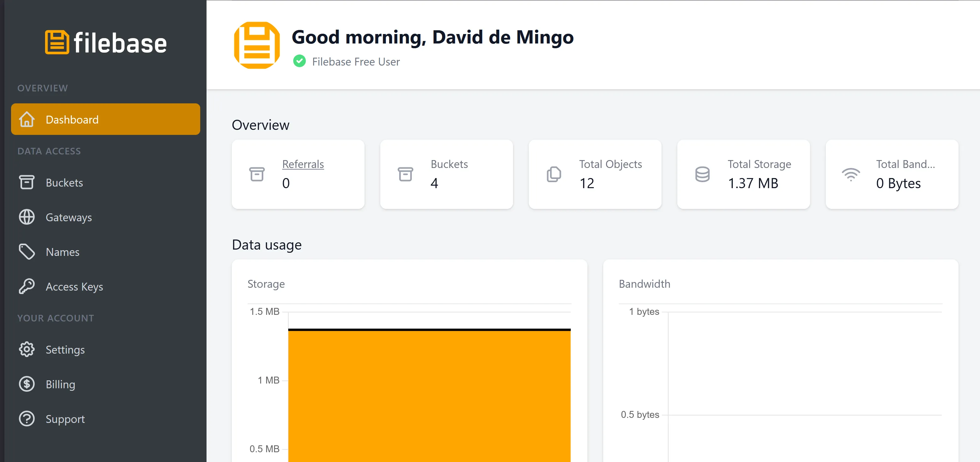Click the green verified checkmark badge

pos(300,61)
